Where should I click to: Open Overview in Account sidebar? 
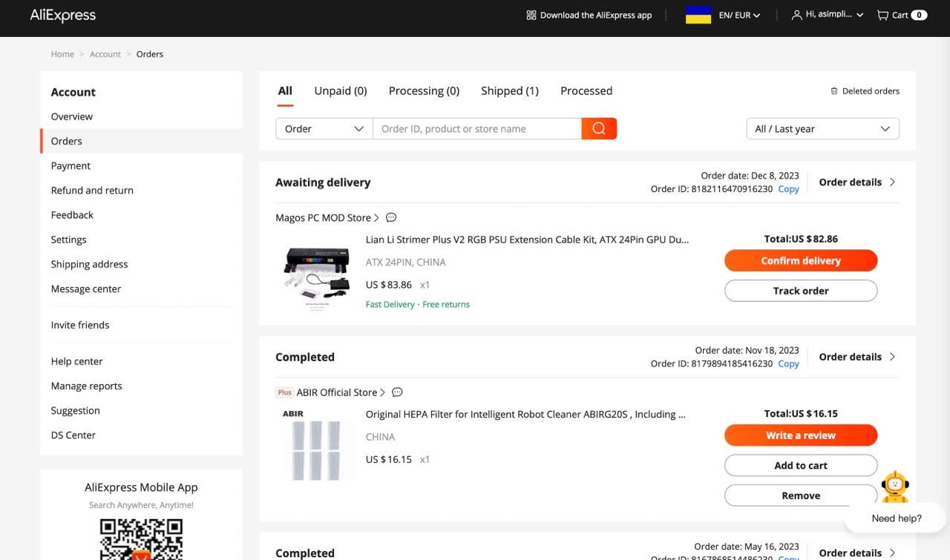coord(72,116)
